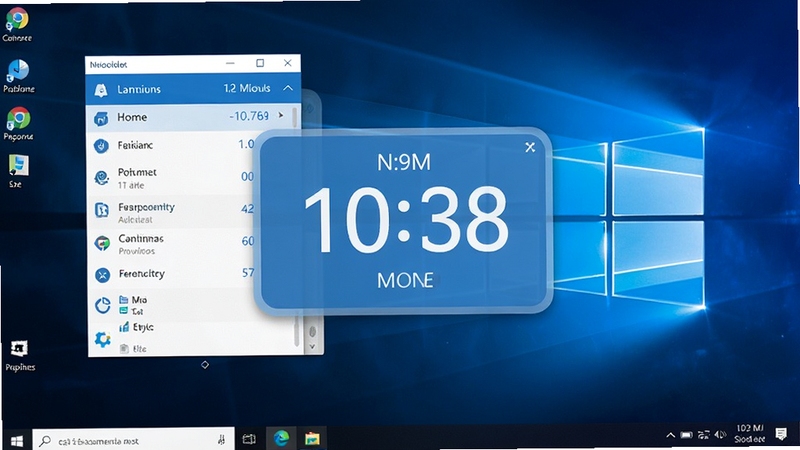This screenshot has height=450, width=800.
Task: Click the Cantinnas row icon
Action: point(102,243)
